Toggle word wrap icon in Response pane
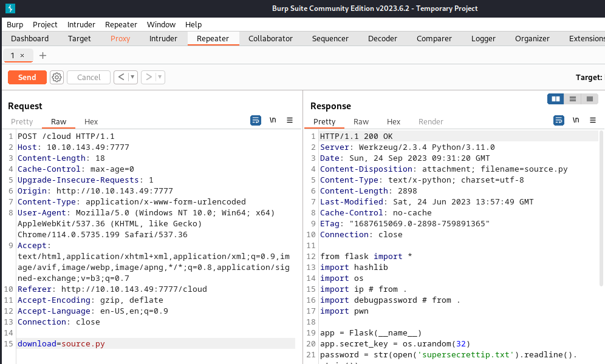The width and height of the screenshot is (605, 364). [559, 120]
